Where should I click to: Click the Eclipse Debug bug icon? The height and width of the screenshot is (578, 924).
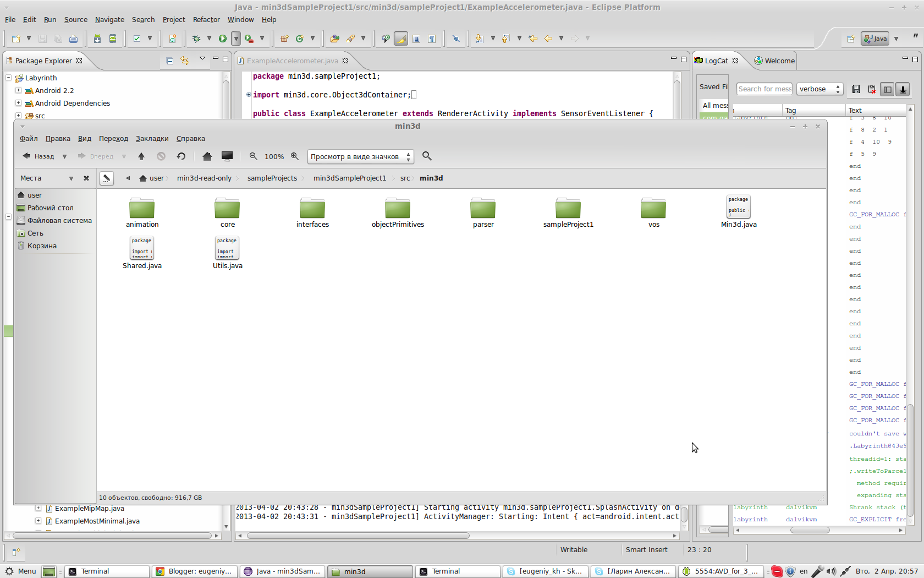[x=196, y=39]
